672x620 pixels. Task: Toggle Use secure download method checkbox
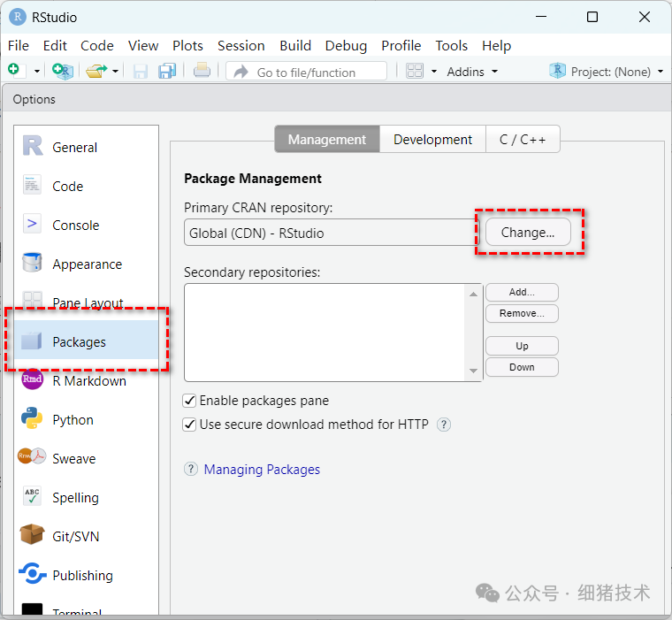pos(189,425)
